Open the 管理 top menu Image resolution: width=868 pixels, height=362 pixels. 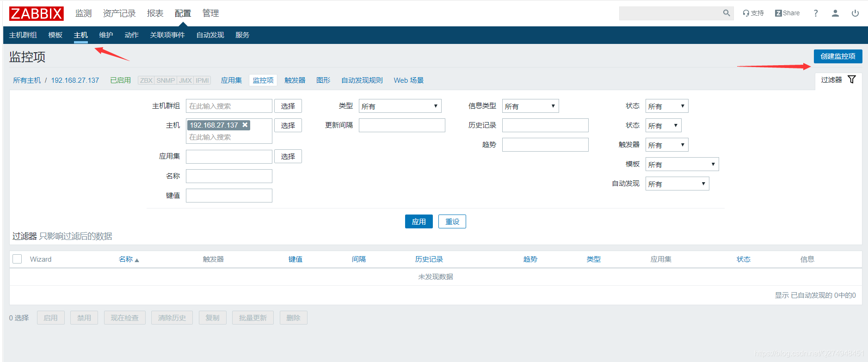[210, 13]
